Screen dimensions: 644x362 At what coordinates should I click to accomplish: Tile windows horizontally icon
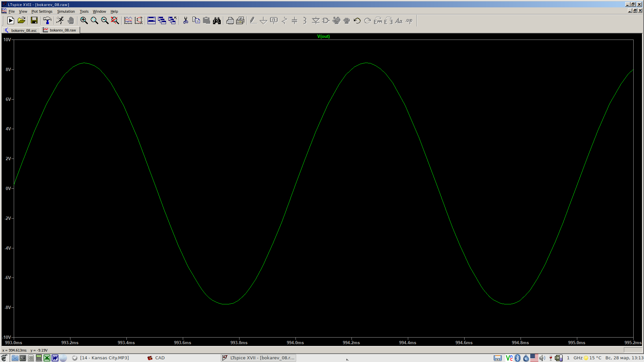click(x=152, y=21)
